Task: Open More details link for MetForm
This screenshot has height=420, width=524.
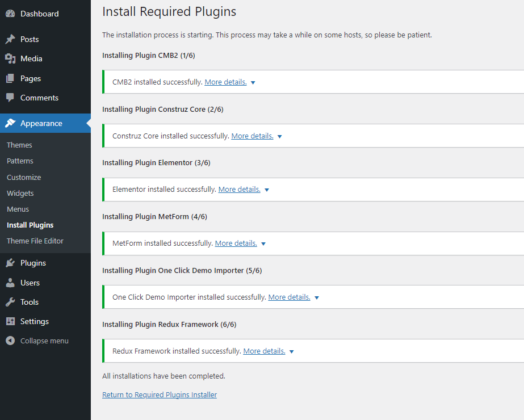Action: point(236,243)
